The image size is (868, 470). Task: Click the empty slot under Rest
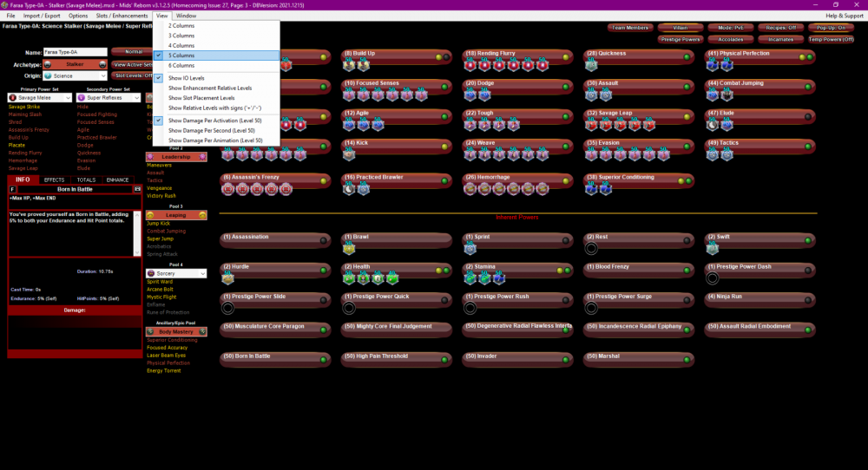[591, 248]
